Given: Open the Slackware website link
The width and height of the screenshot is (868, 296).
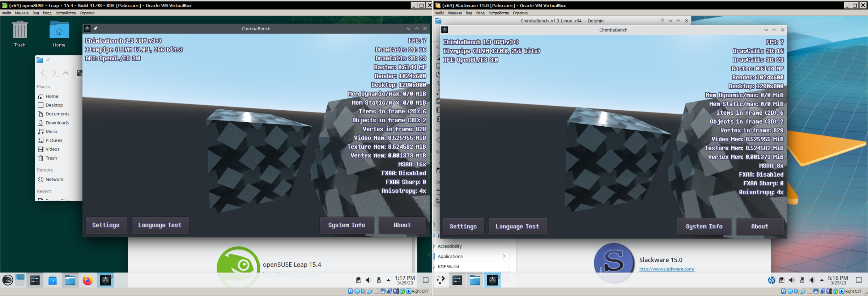Looking at the screenshot, I should [667, 269].
